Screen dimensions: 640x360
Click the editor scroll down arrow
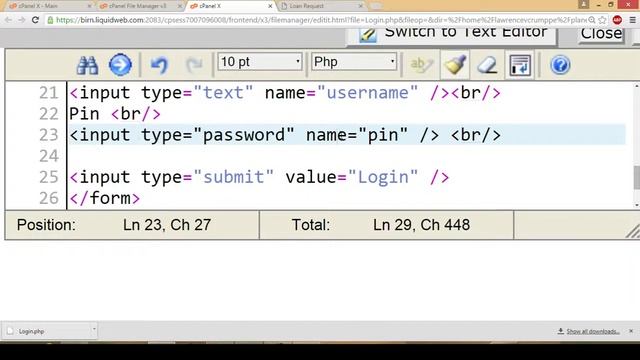pos(636,205)
